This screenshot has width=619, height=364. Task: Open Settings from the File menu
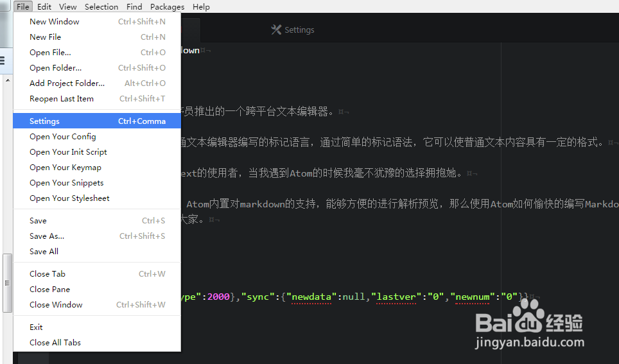pos(97,121)
